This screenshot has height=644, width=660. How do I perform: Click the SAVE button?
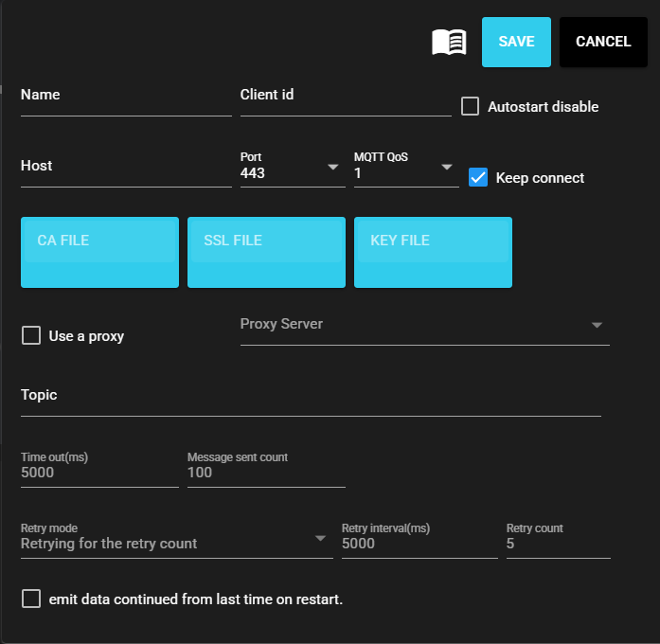click(x=516, y=42)
